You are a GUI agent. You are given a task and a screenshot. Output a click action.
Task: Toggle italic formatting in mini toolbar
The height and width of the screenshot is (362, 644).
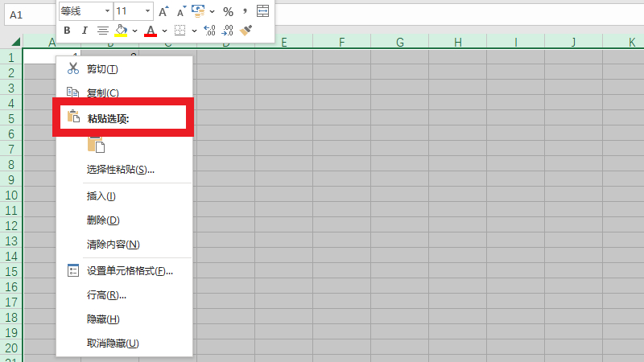tap(85, 31)
